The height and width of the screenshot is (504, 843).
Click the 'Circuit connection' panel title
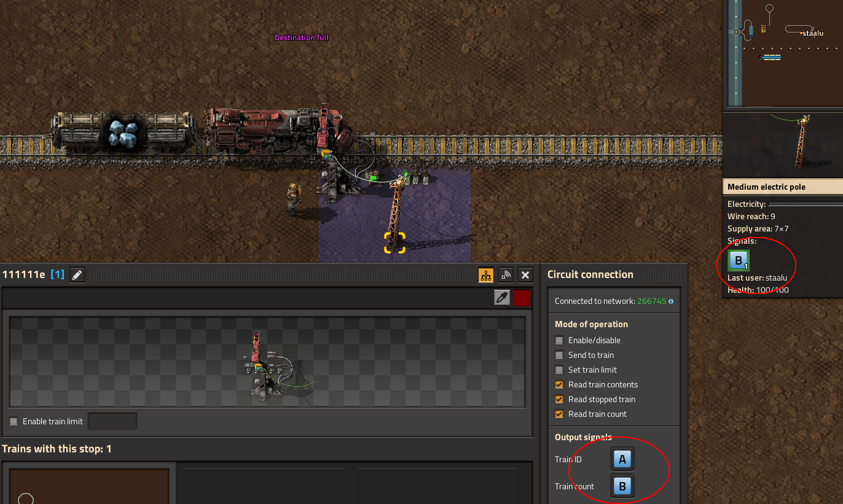(x=590, y=274)
